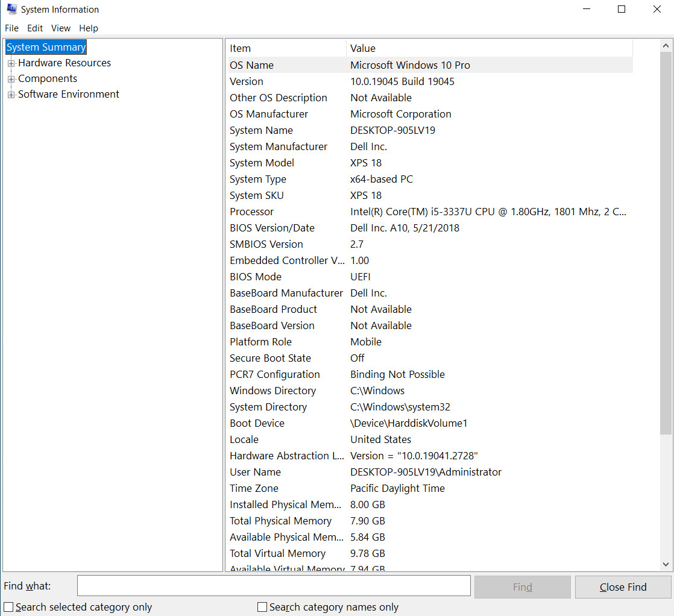This screenshot has height=616, width=674.
Task: Select the System SKU row
Action: (x=430, y=196)
